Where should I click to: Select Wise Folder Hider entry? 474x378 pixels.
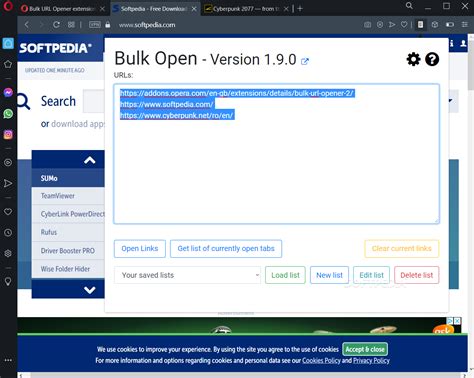coord(68,269)
